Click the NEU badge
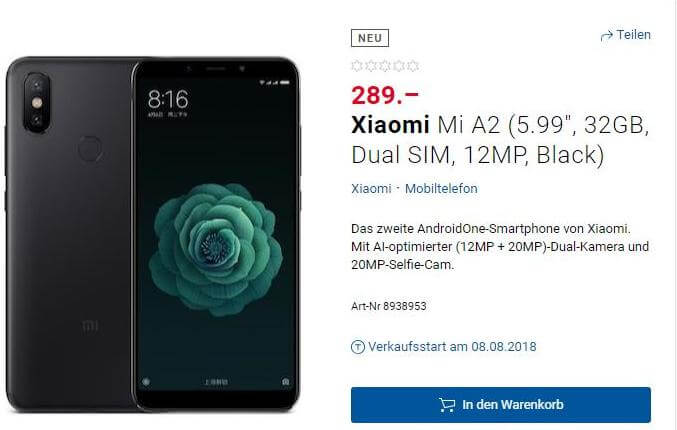This screenshot has width=677, height=430. (370, 38)
